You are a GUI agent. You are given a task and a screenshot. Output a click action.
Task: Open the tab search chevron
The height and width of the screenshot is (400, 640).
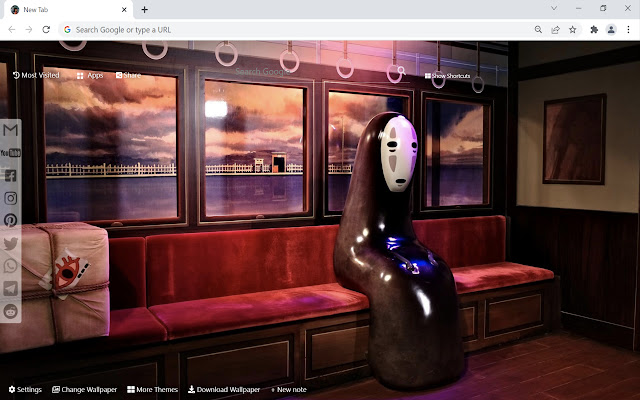[554, 8]
